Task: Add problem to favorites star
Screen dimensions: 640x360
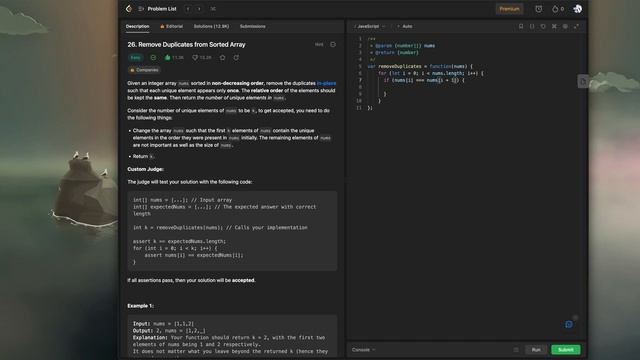Action: [x=222, y=58]
